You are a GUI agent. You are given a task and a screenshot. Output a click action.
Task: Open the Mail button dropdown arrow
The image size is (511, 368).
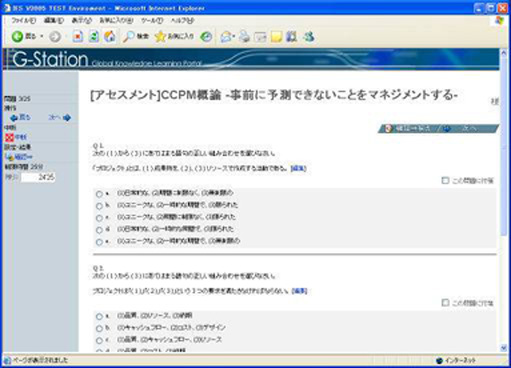point(234,36)
